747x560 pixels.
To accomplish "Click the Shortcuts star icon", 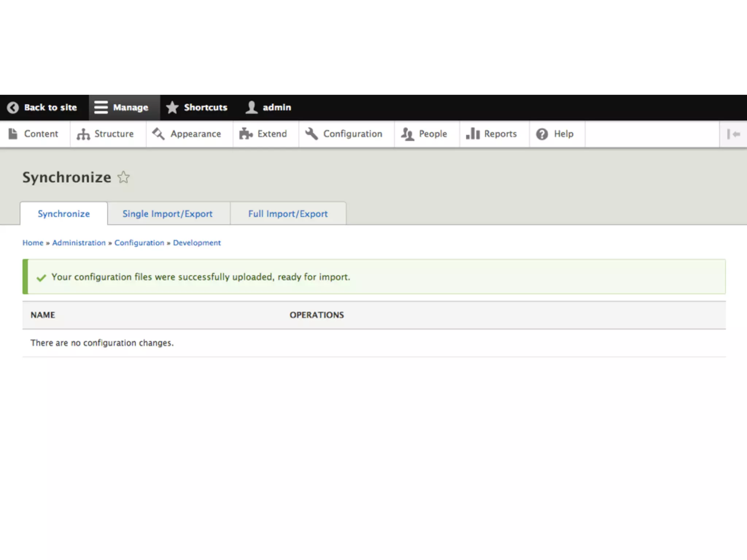I will [172, 108].
